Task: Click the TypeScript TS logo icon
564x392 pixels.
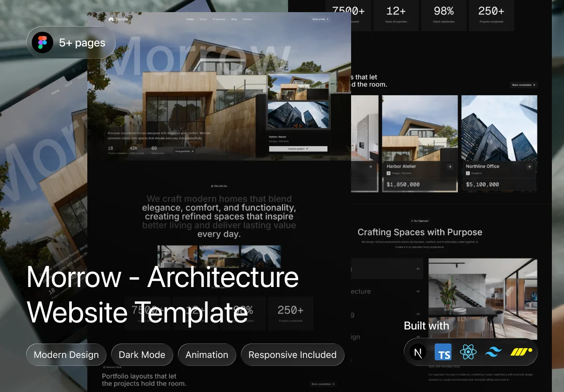Action: click(443, 352)
